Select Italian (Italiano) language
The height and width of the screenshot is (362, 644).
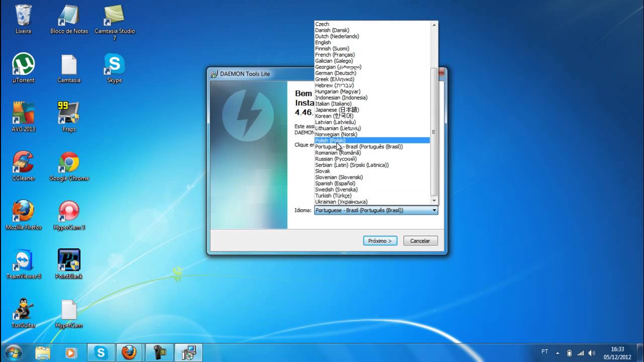point(372,104)
